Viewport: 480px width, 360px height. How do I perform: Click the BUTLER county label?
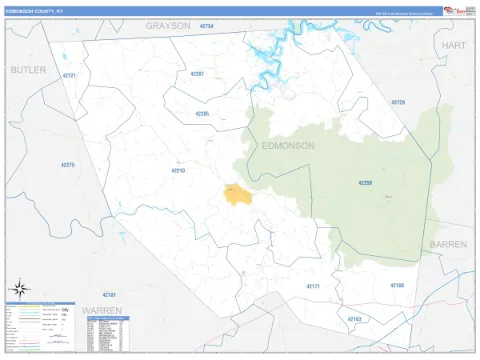[x=28, y=70]
